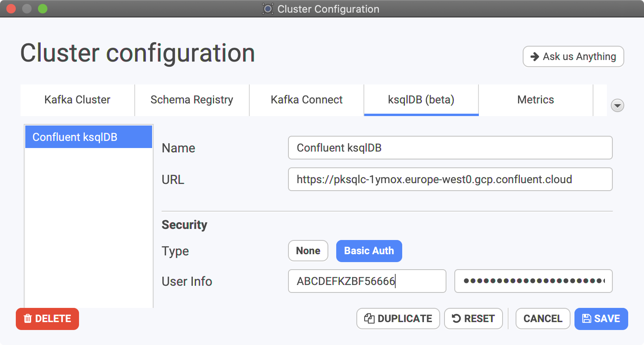Open Ask us Anything help
The image size is (644, 345).
point(573,56)
